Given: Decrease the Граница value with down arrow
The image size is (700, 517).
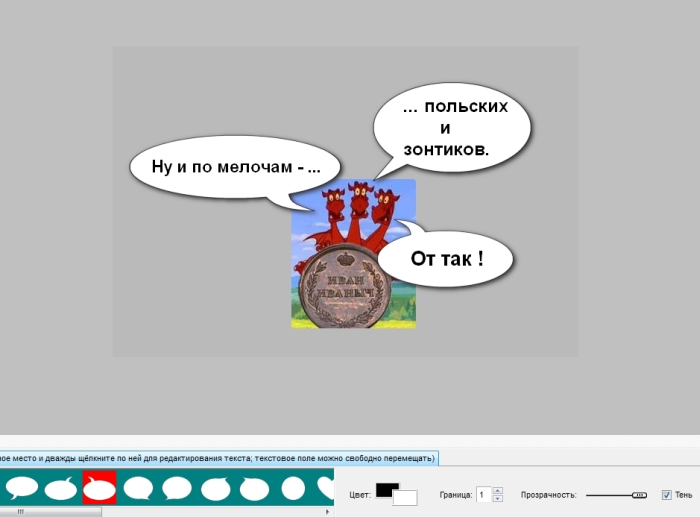Looking at the screenshot, I should coord(498,498).
